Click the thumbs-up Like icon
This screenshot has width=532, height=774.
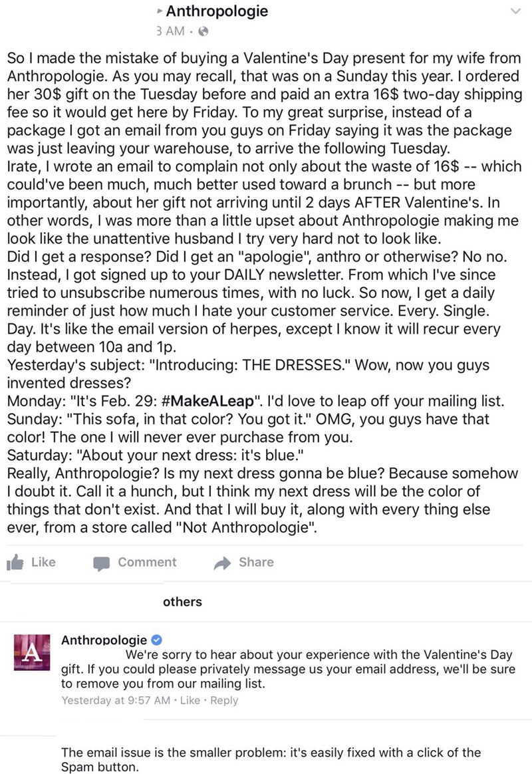[x=14, y=563]
